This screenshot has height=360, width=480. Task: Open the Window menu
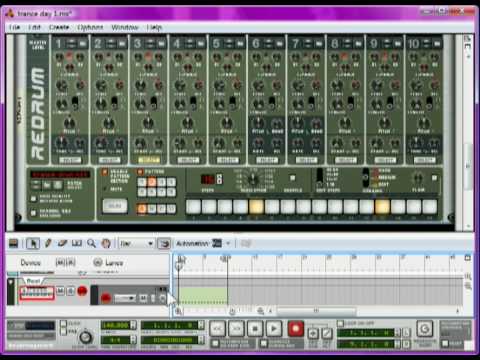(125, 27)
